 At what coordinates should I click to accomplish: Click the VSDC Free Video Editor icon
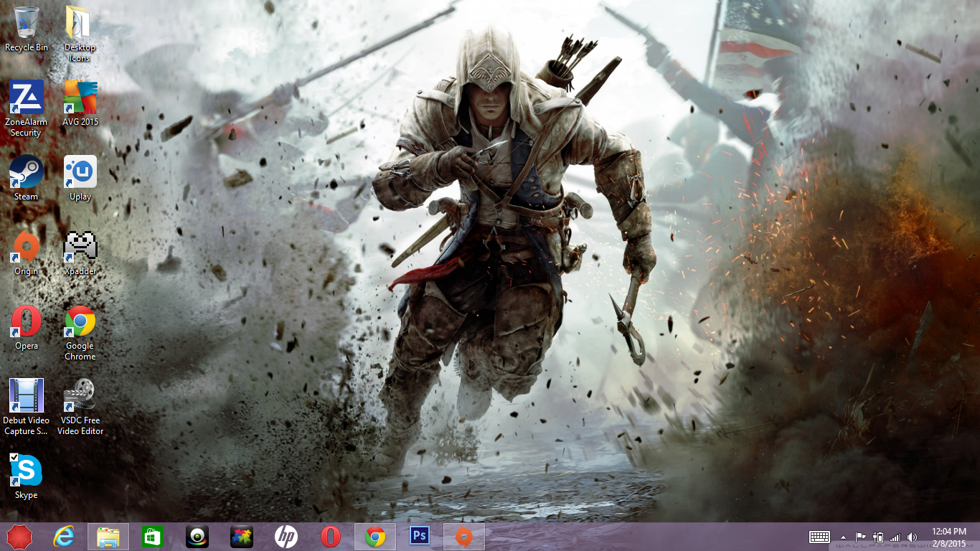80,397
